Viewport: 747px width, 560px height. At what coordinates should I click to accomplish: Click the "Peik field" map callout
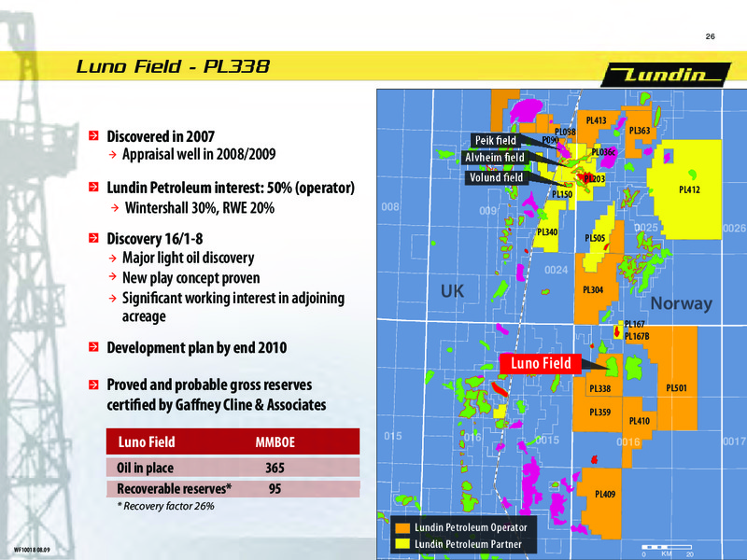(x=496, y=141)
